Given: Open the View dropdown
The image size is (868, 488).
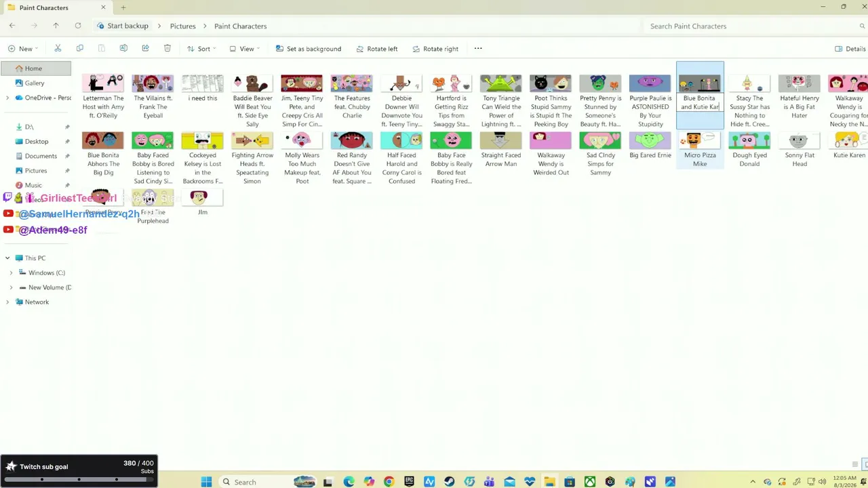Looking at the screenshot, I should point(245,49).
